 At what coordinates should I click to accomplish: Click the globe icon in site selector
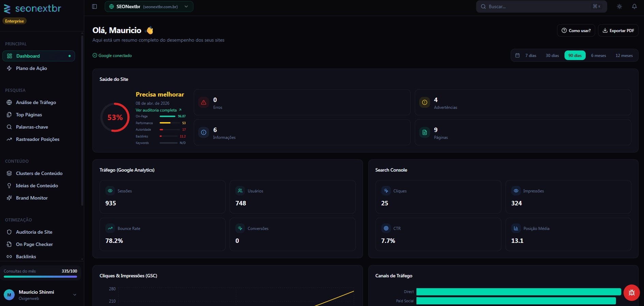pyautogui.click(x=112, y=6)
